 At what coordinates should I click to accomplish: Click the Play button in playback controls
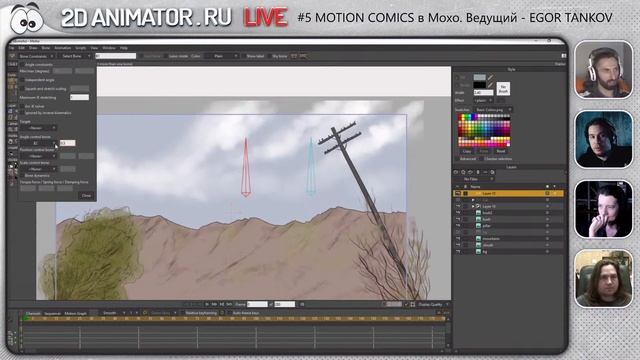pos(207,304)
